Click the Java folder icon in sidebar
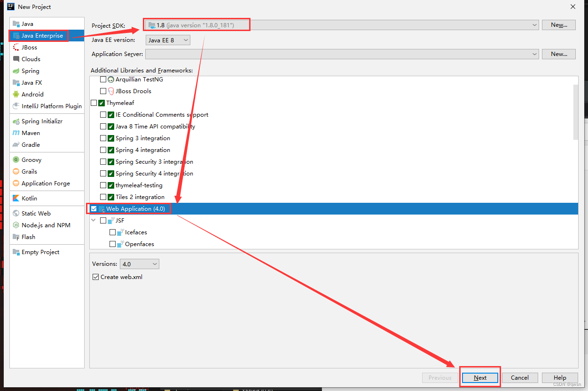This screenshot has height=391, width=588. coord(16,24)
